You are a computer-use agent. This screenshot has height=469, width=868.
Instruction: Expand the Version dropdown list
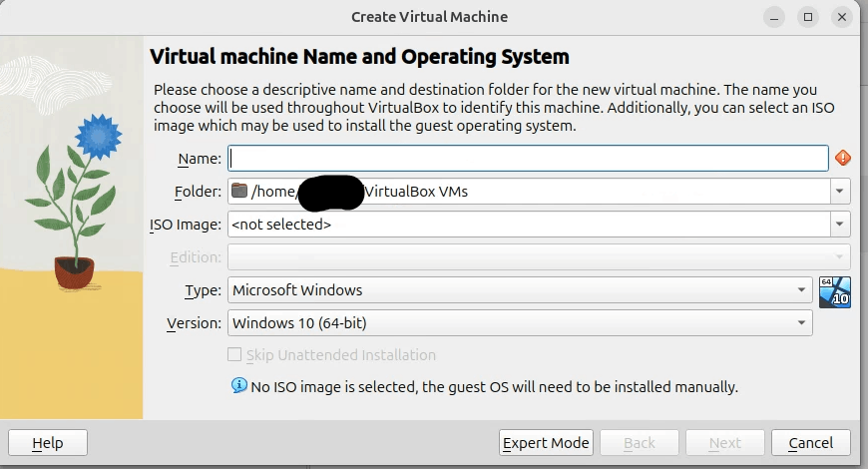(x=801, y=323)
